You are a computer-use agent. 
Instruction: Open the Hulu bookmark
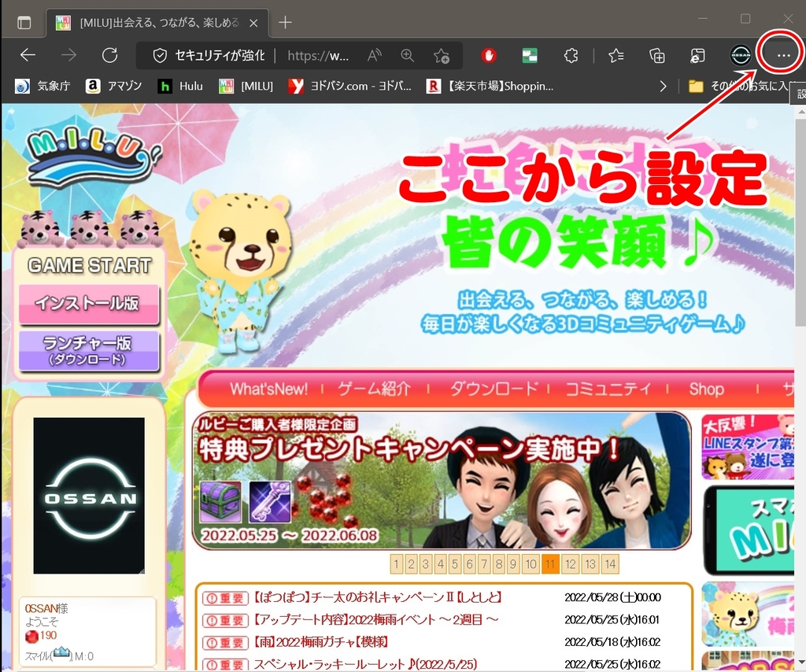coord(180,86)
